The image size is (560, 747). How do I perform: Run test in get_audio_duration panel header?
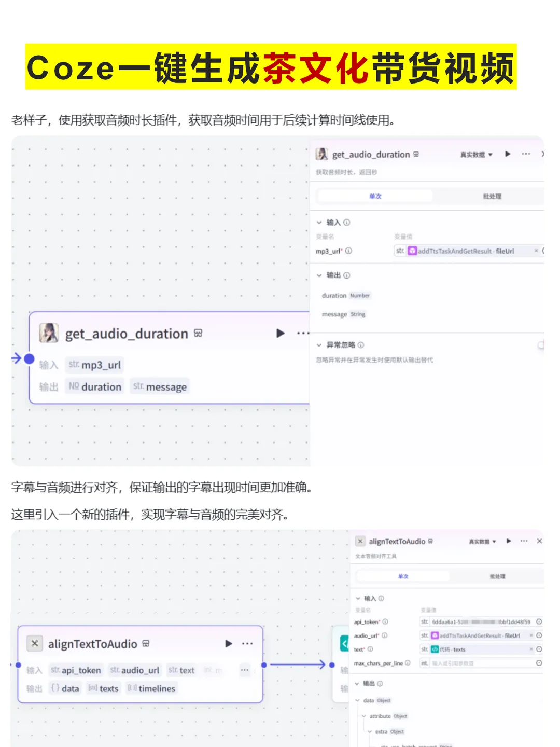pyautogui.click(x=508, y=154)
